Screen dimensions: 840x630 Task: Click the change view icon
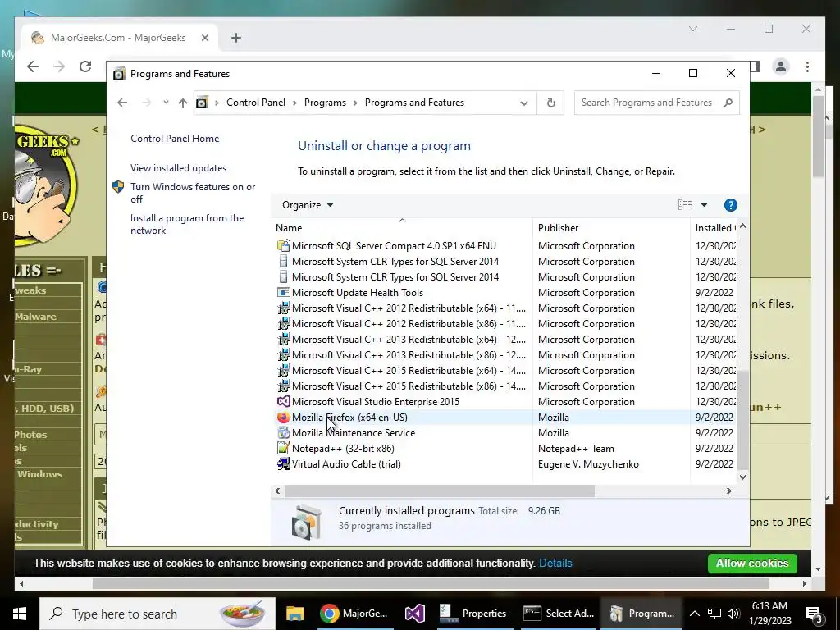click(685, 204)
